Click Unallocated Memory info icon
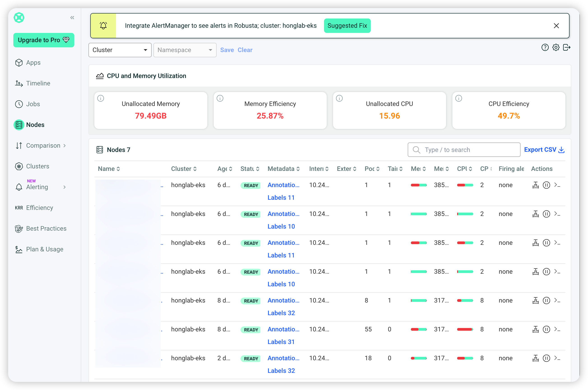 [x=101, y=99]
